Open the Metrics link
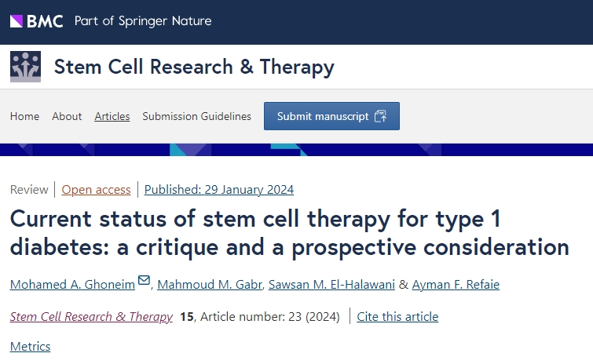Viewport: 593px width, 364px height. coord(30,346)
